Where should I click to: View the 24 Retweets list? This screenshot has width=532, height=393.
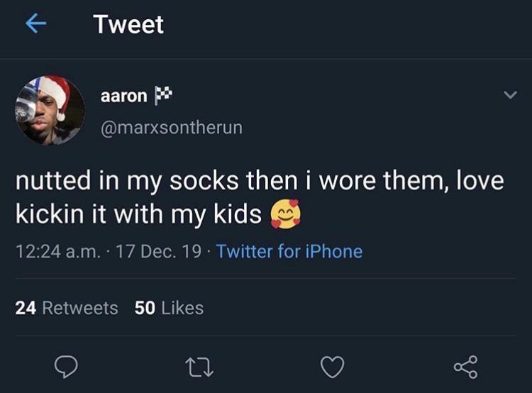(67, 307)
